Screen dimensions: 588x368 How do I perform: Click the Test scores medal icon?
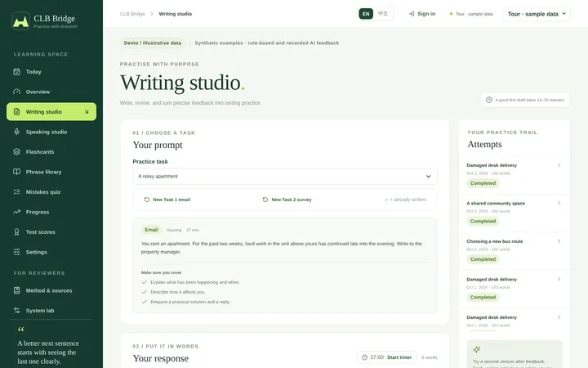[16, 232]
